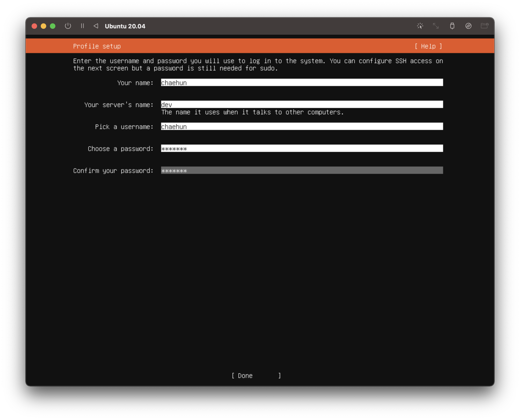The width and height of the screenshot is (520, 420).
Task: Select the "Confirm your password" field
Action: point(302,170)
